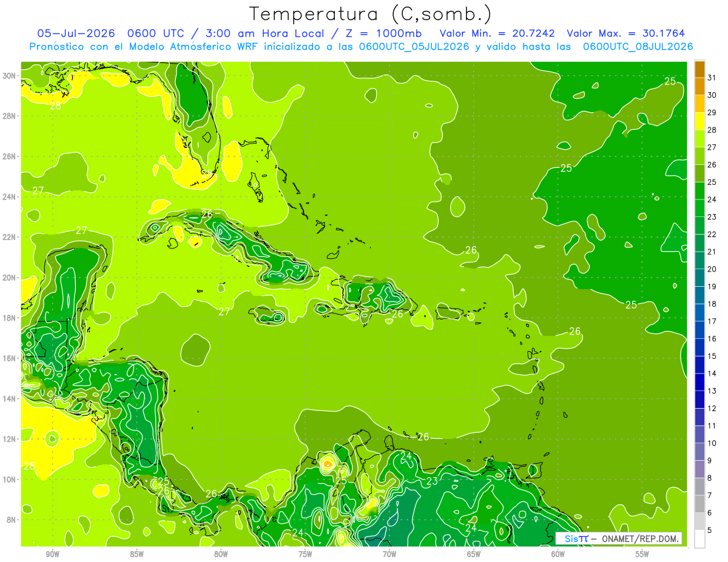Click the "75W" longitude axis label
This screenshot has width=728, height=562.
click(305, 554)
